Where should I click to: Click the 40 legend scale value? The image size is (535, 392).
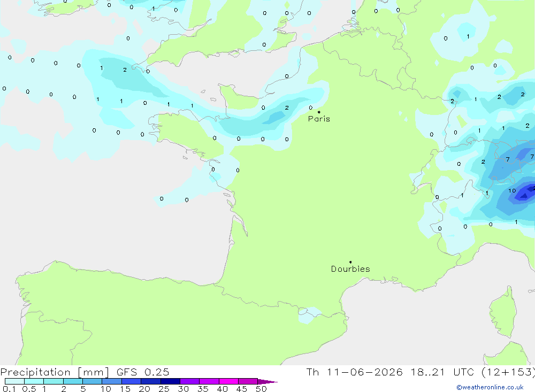coord(222,389)
